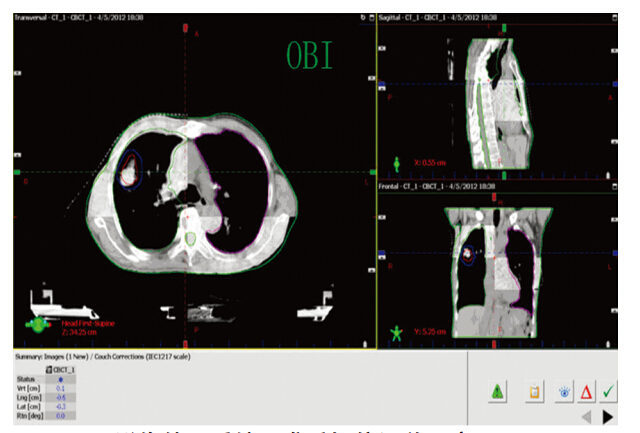Go to previous with gray left arrow

586,417
